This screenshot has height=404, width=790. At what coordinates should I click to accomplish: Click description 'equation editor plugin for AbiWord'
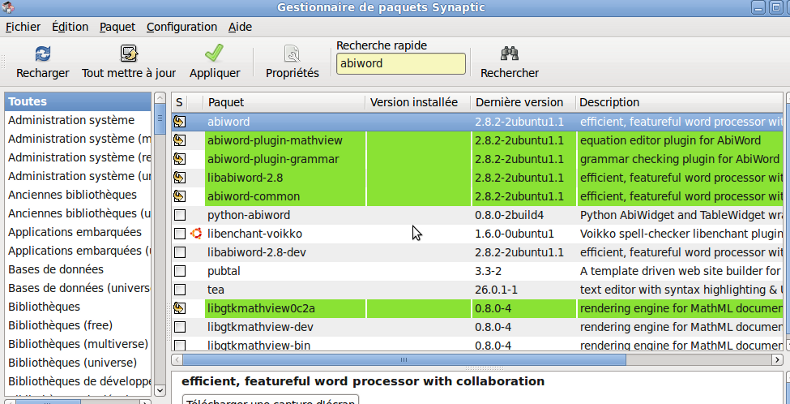click(670, 141)
